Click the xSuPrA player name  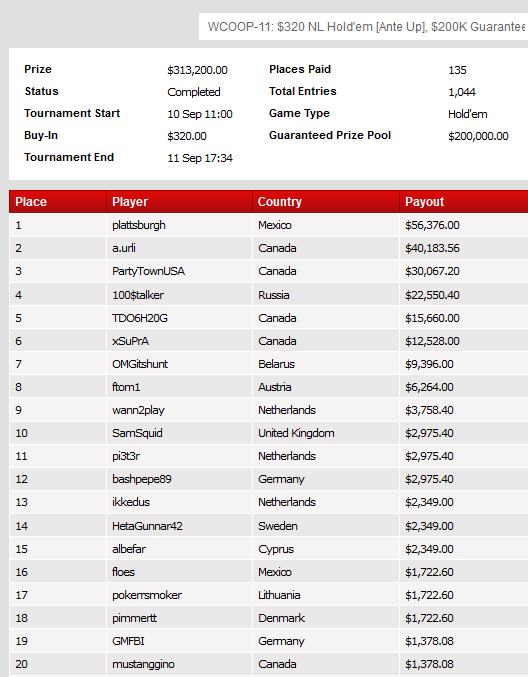pyautogui.click(x=130, y=341)
